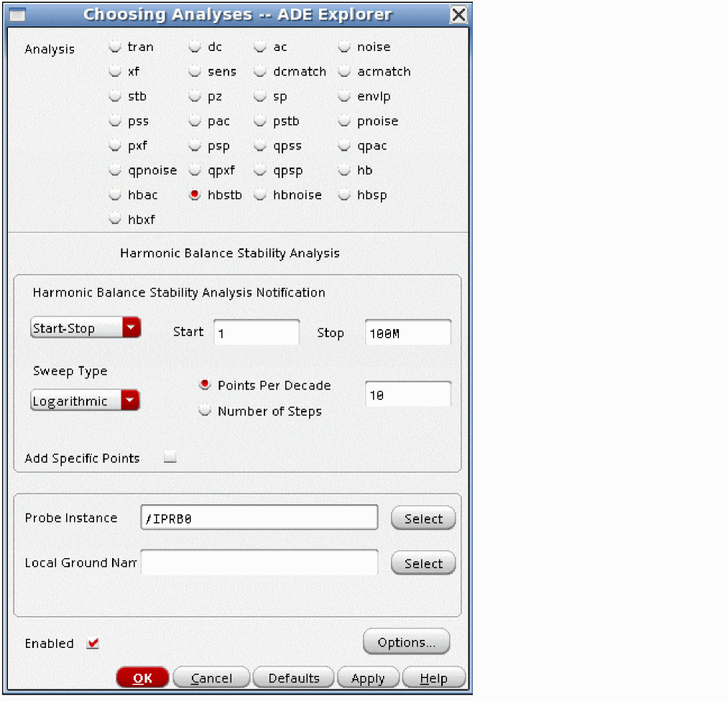Screen dimensions: 728x701
Task: Select the hbac analysis option
Action: point(115,195)
